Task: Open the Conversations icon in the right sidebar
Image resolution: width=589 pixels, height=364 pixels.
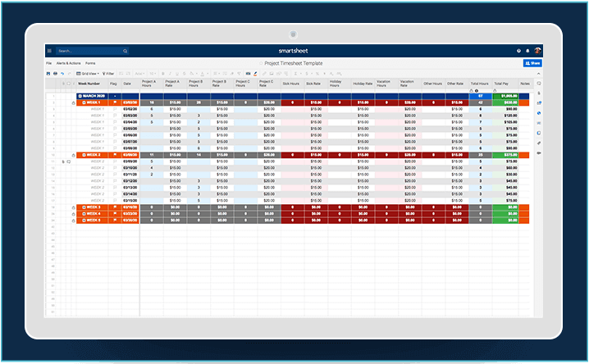Action: (539, 84)
